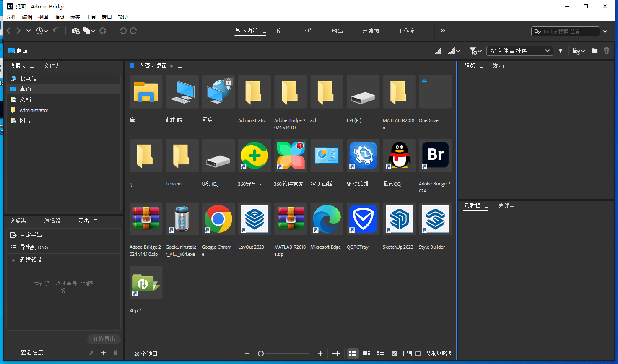Open the 按文件名排序 sort dropdown

pyautogui.click(x=520, y=51)
